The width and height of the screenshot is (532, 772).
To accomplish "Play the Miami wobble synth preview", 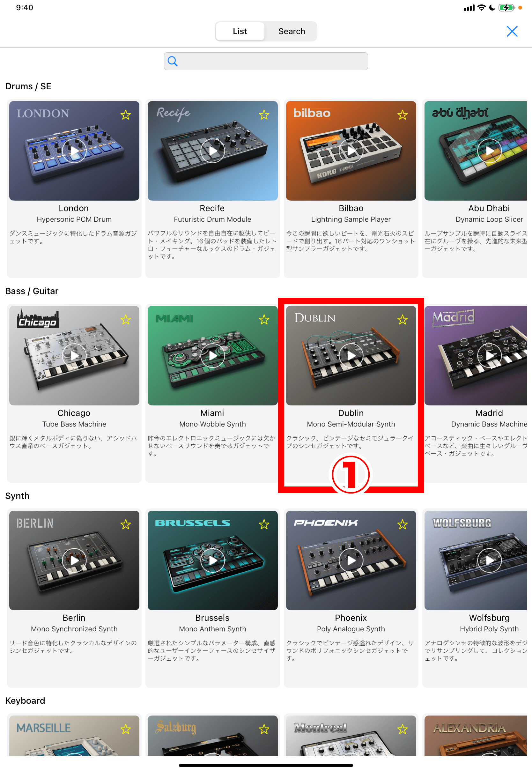I will coord(213,356).
